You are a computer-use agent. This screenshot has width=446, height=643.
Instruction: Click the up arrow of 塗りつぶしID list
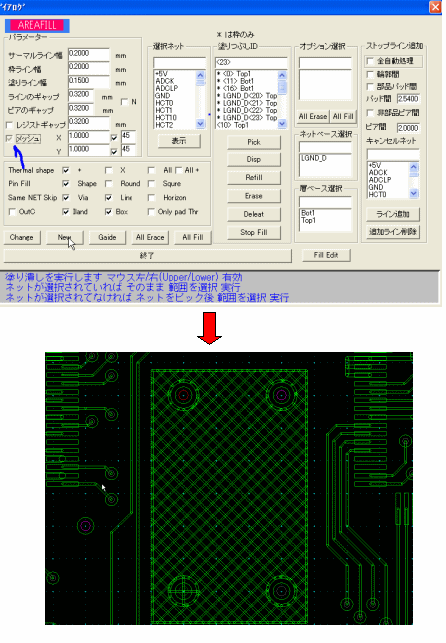282,75
